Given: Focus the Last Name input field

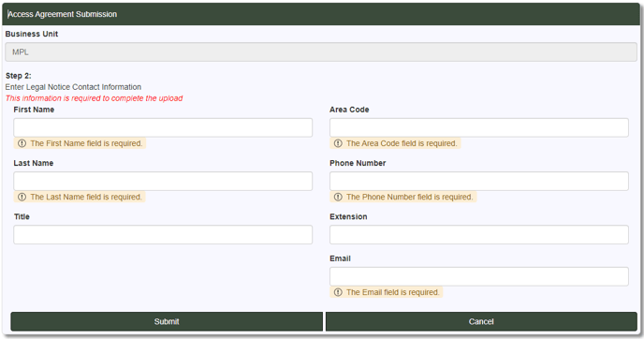Looking at the screenshot, I should (x=163, y=182).
